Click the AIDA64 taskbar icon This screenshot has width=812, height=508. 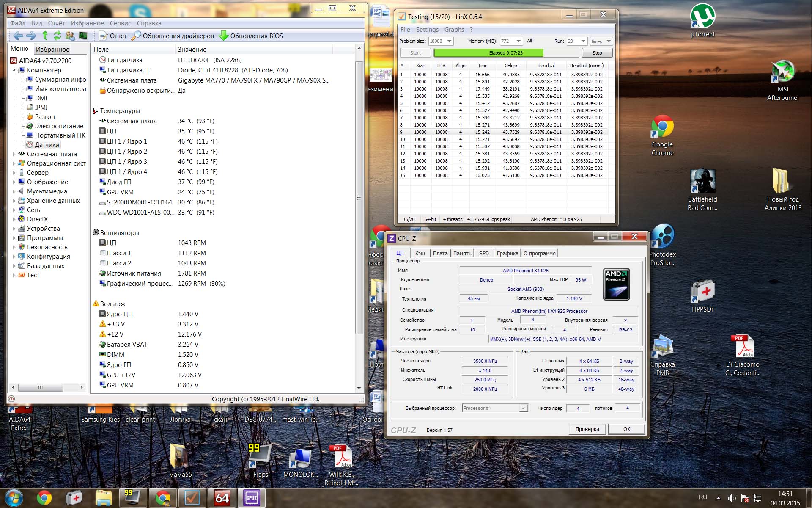tap(222, 498)
